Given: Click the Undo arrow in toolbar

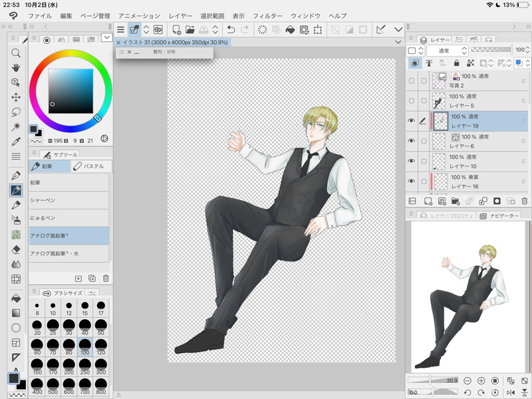Looking at the screenshot, I should [231, 29].
